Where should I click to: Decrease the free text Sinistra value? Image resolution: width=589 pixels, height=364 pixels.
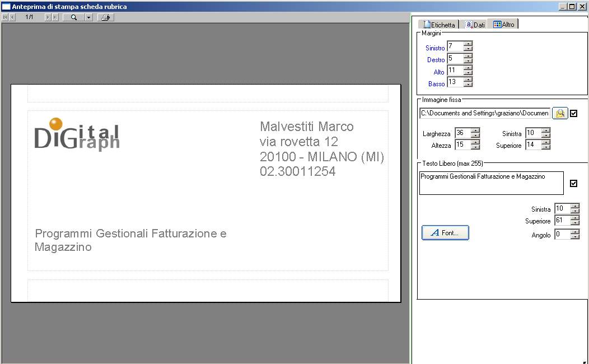click(x=575, y=211)
